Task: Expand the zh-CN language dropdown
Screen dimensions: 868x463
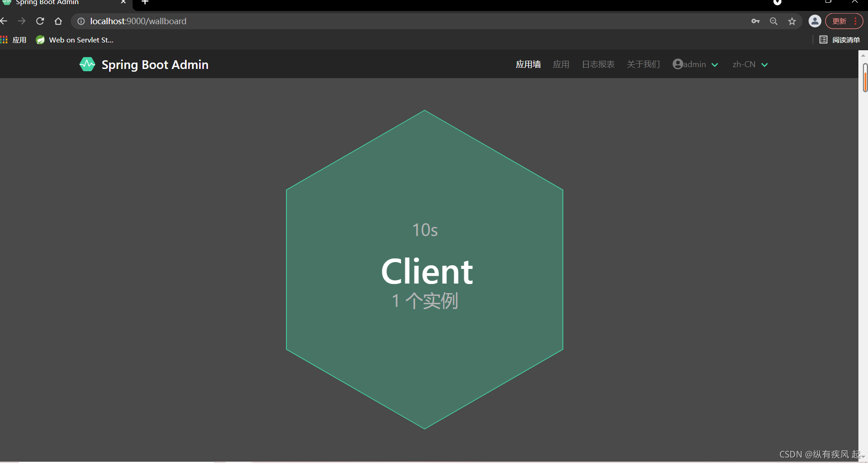Action: click(750, 64)
